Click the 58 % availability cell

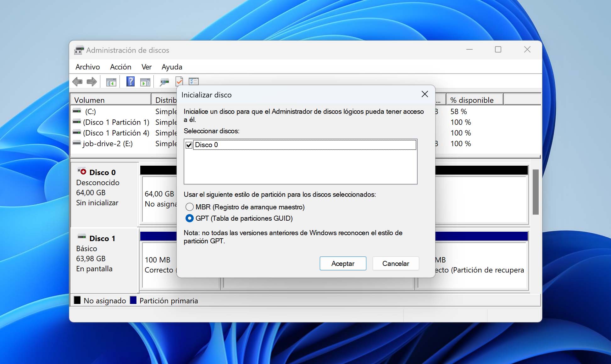pos(458,112)
